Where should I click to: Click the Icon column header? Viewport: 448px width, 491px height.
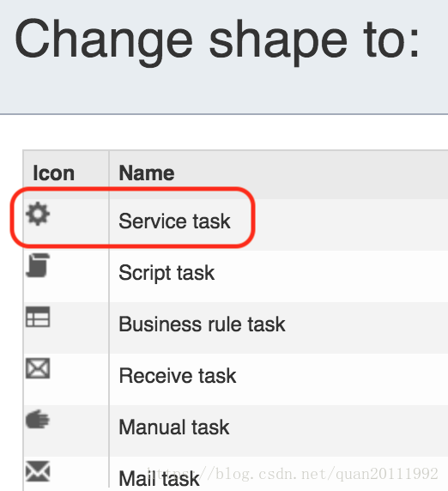pos(53,173)
